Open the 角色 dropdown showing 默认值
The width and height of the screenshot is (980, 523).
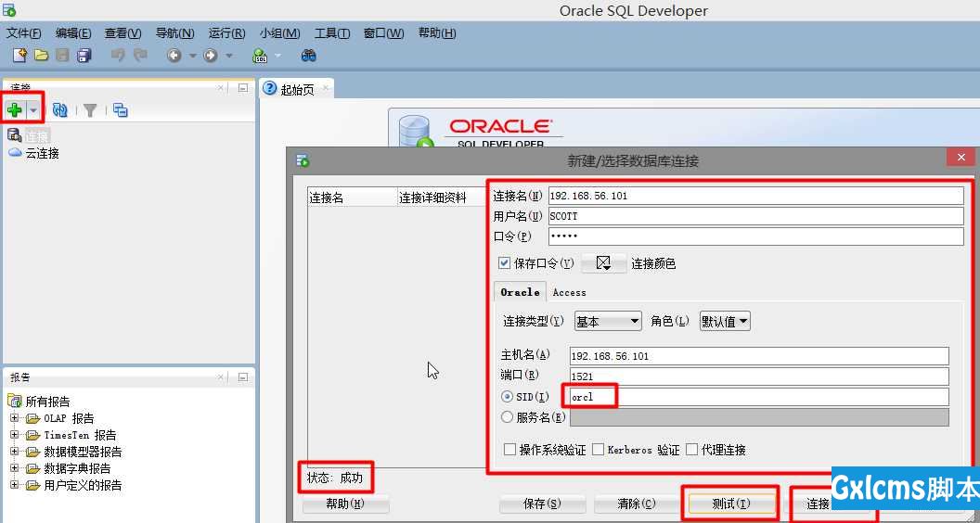725,321
